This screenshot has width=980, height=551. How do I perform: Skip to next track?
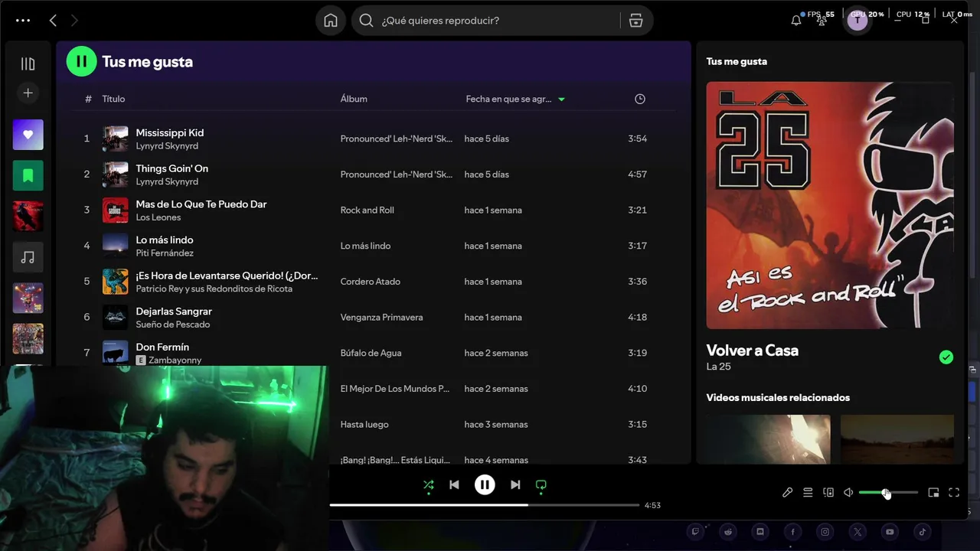click(x=515, y=484)
